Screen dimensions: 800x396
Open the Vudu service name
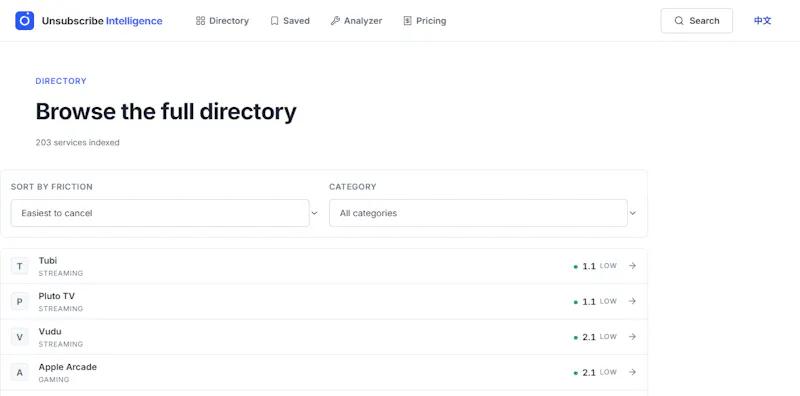coord(50,332)
